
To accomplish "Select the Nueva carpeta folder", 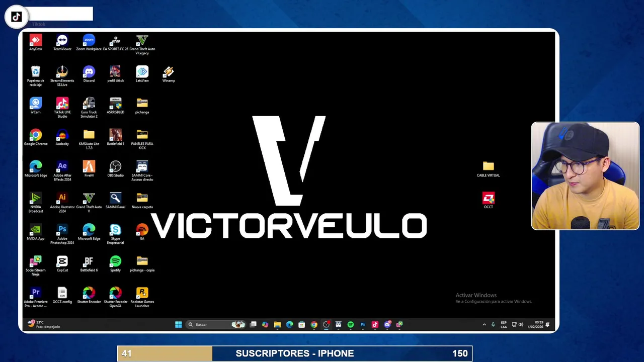I will click(x=142, y=201).
